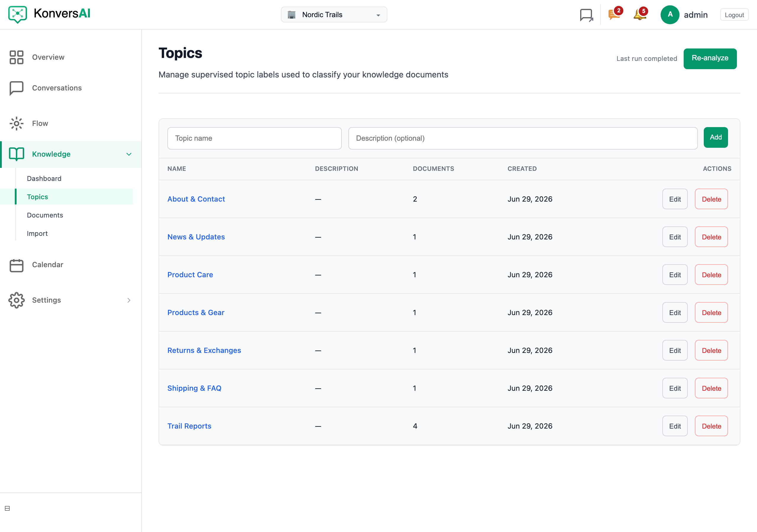
Task: Open the About & Contact topic link
Action: pyautogui.click(x=196, y=199)
